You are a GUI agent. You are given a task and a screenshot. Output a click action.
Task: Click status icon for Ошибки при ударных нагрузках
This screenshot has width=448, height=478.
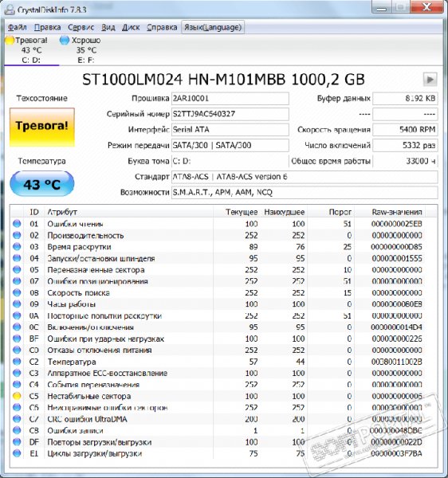click(x=17, y=339)
